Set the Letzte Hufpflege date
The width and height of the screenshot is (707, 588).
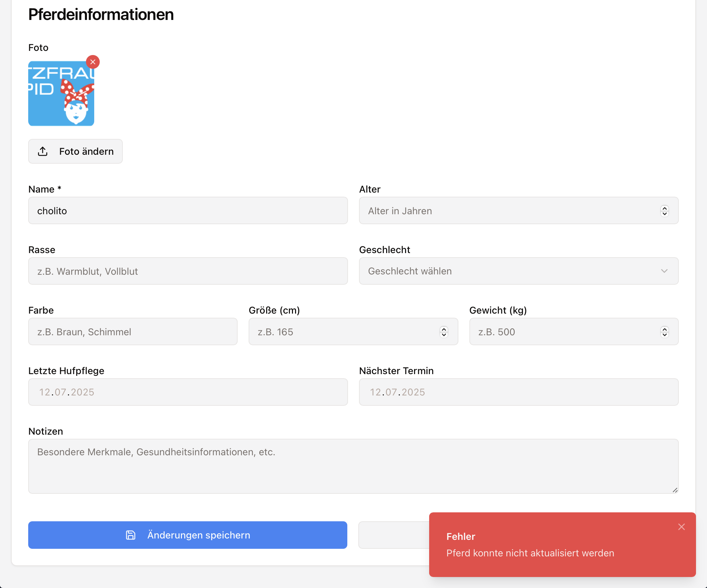188,392
